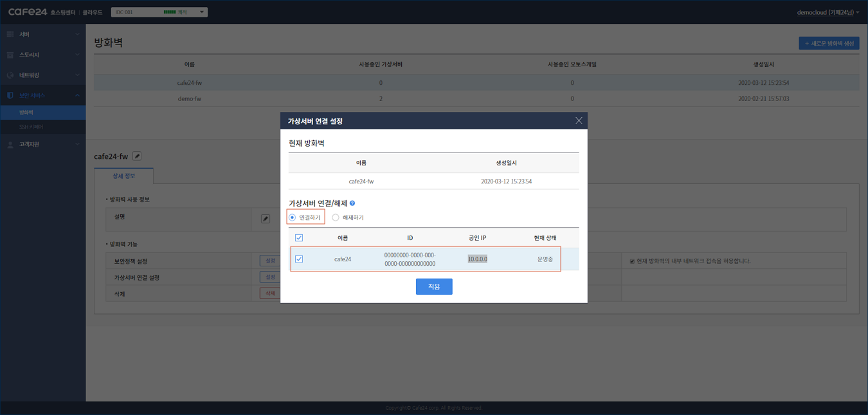Toggle the select-all checkbox in table header
This screenshot has height=415, width=868.
pos(299,238)
